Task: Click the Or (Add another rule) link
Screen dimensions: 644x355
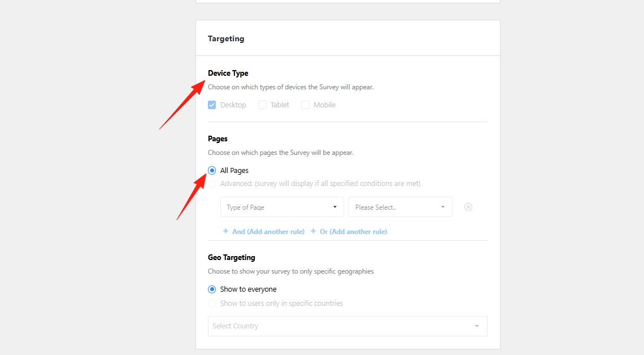Action: pos(353,232)
